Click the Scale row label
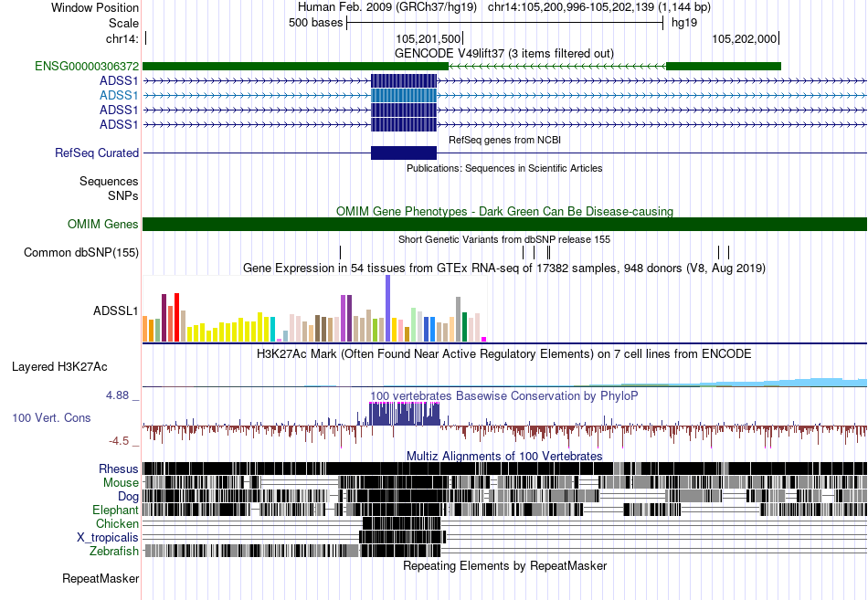Screen dimensions: 868x600 [x=123, y=23]
